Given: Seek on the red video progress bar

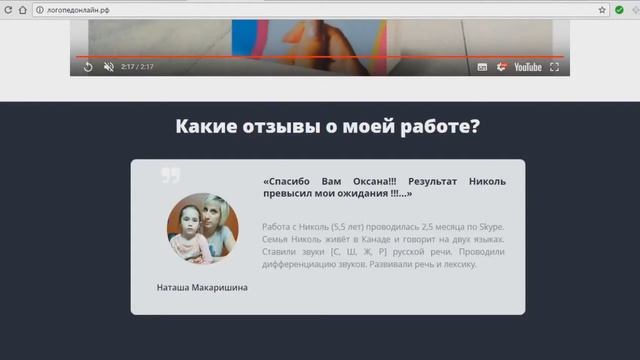Looking at the screenshot, I should click(x=320, y=57).
